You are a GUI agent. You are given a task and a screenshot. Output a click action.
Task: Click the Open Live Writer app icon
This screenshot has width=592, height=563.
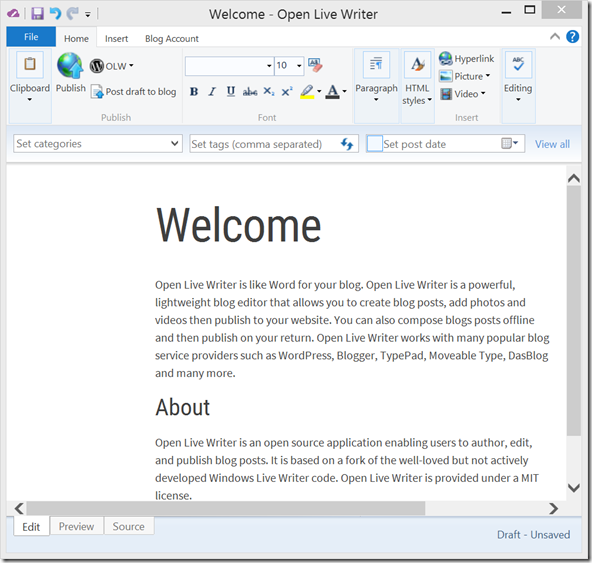tap(13, 14)
